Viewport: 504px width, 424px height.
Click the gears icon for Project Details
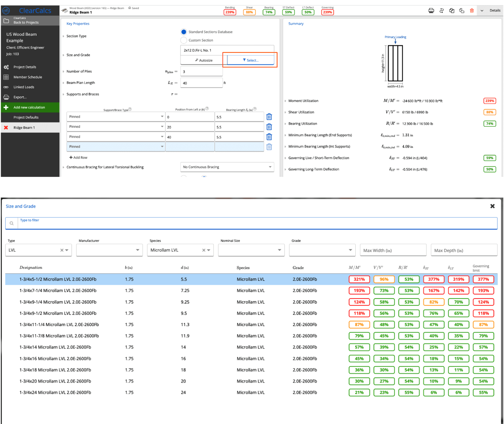[x=6, y=67]
